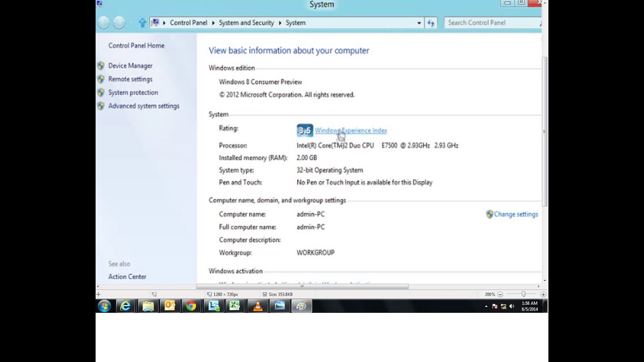The height and width of the screenshot is (362, 644).
Task: Click the refresh button beside the address bar
Action: click(x=431, y=23)
